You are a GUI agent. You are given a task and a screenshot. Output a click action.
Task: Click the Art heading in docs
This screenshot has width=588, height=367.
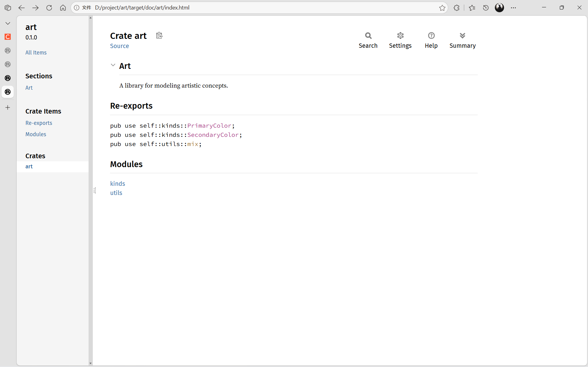click(x=125, y=66)
